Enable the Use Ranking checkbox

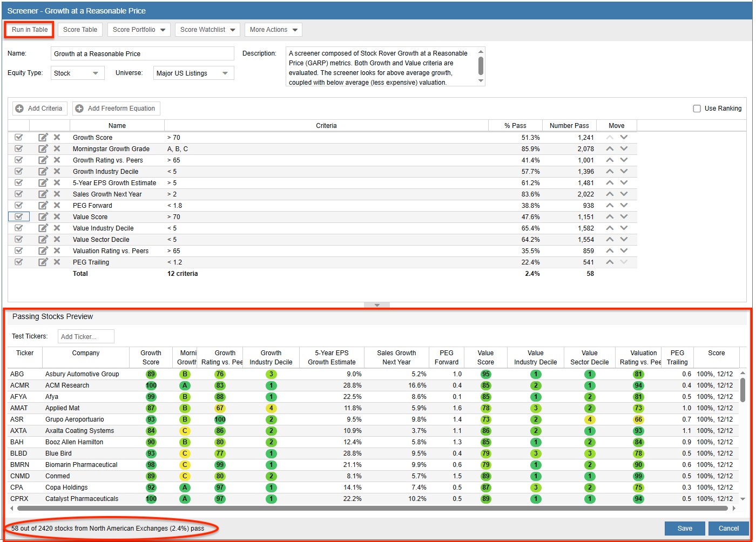(697, 108)
